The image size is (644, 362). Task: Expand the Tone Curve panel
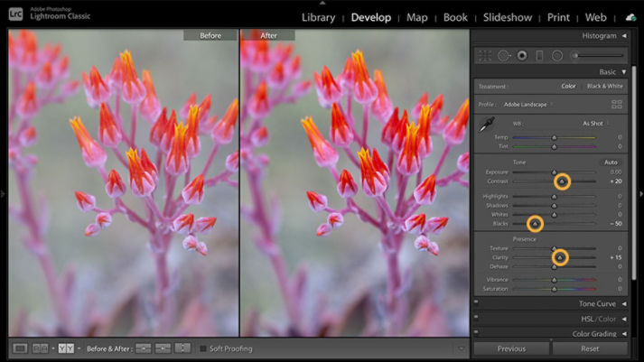tap(624, 303)
